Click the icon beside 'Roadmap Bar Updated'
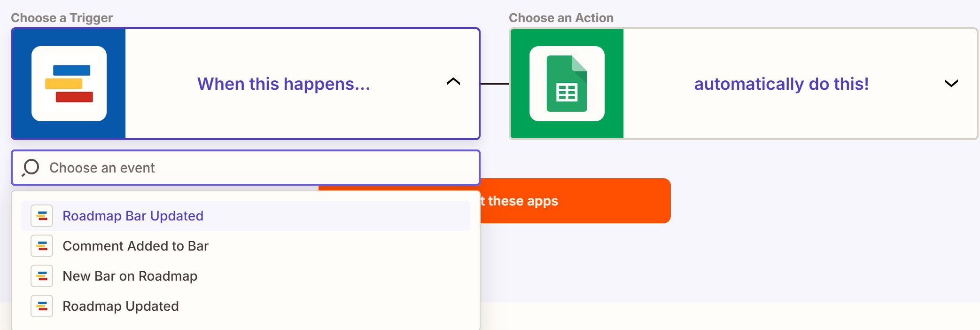This screenshot has width=980, height=330. (42, 216)
